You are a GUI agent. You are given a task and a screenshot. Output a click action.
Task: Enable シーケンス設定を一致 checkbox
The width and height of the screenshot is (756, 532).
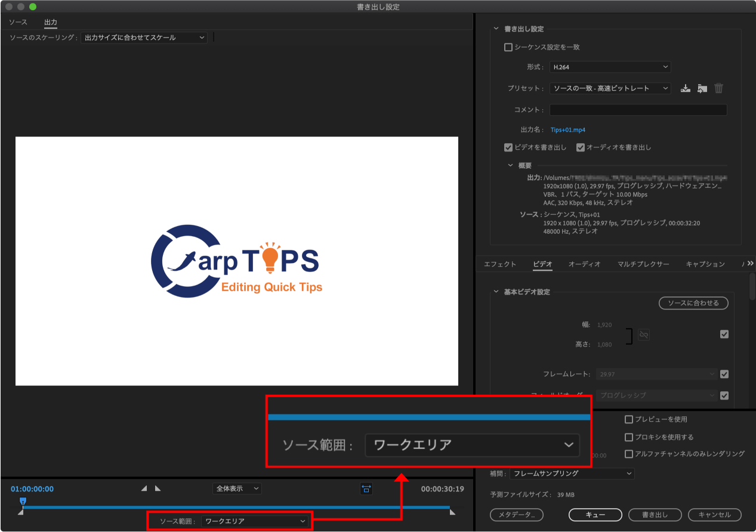point(508,47)
